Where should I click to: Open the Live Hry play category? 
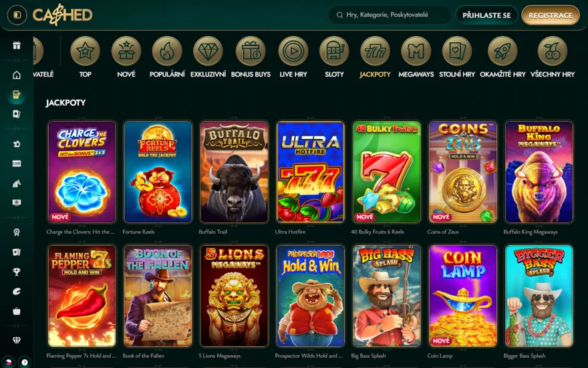tap(293, 57)
